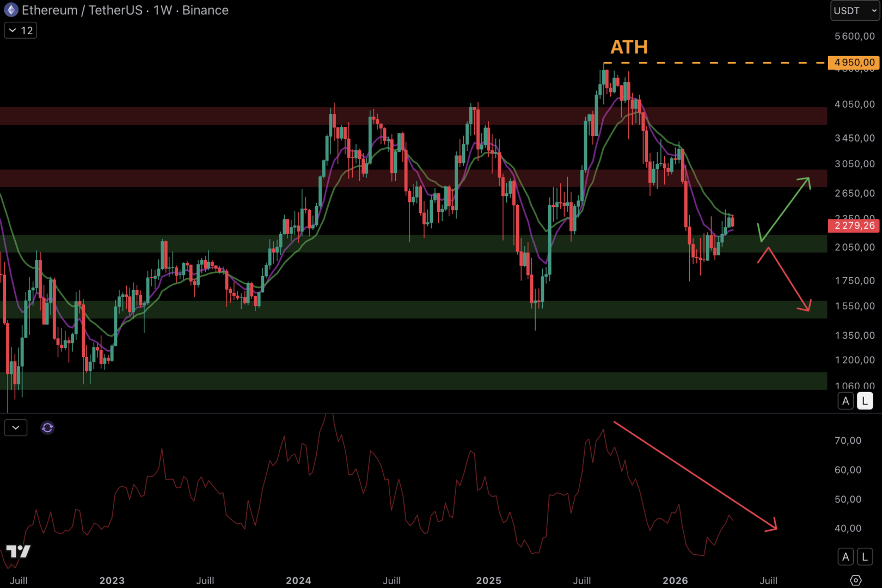The image size is (882, 588).
Task: Select the red RSI downtrend arrow line
Action: [x=694, y=475]
